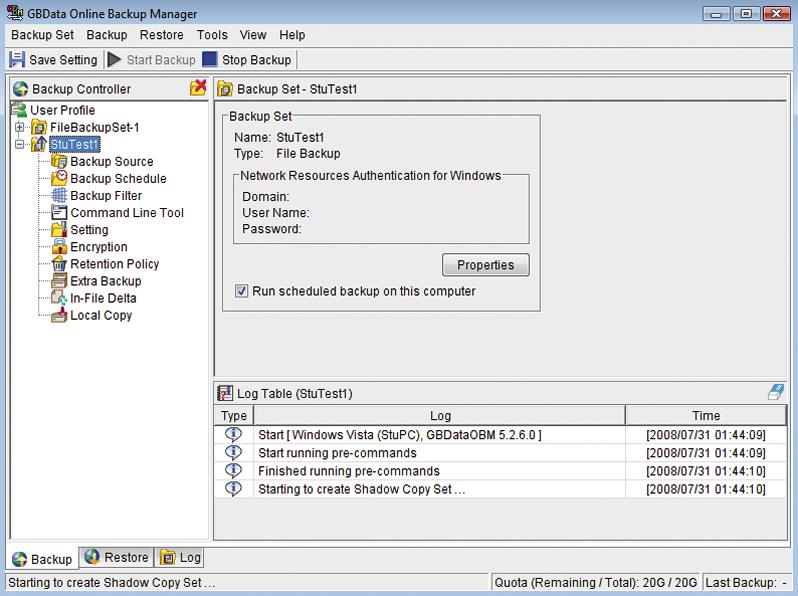
Task: Click the FileBackupSet-1 folder icon
Action: [39, 127]
